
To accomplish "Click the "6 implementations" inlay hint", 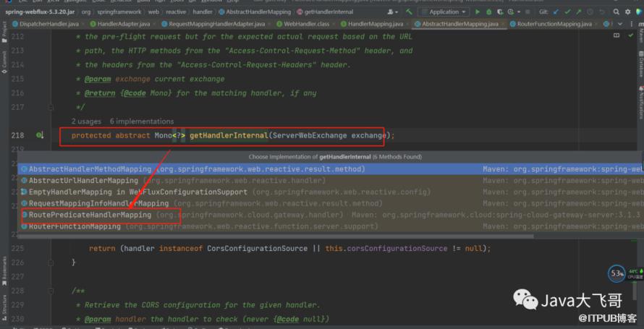I will pos(142,121).
